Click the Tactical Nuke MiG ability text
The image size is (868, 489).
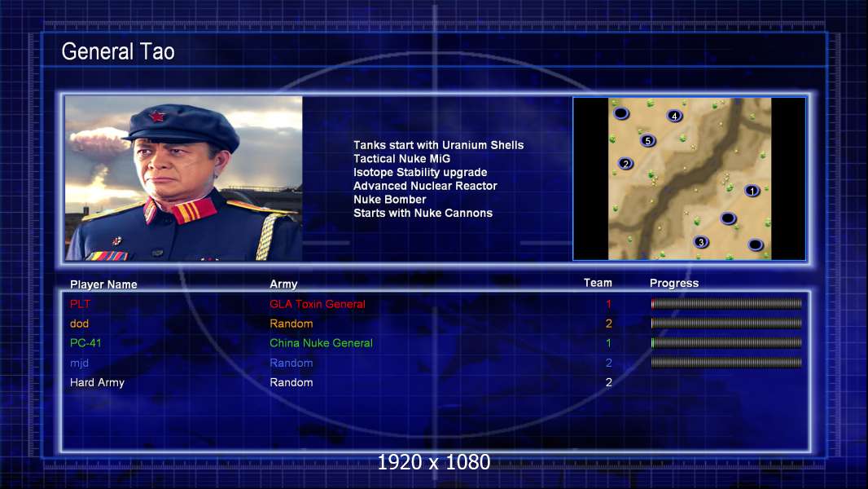[402, 158]
